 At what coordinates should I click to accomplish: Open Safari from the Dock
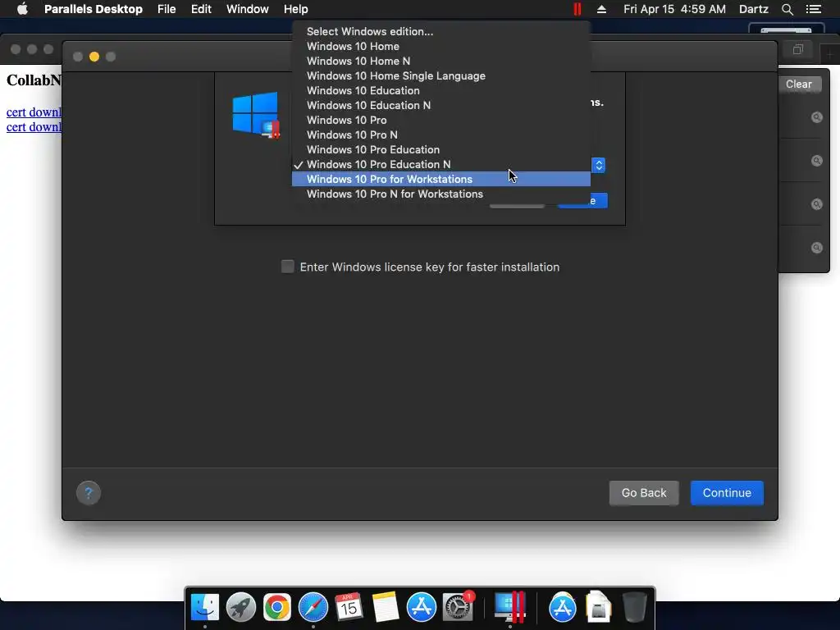313,608
